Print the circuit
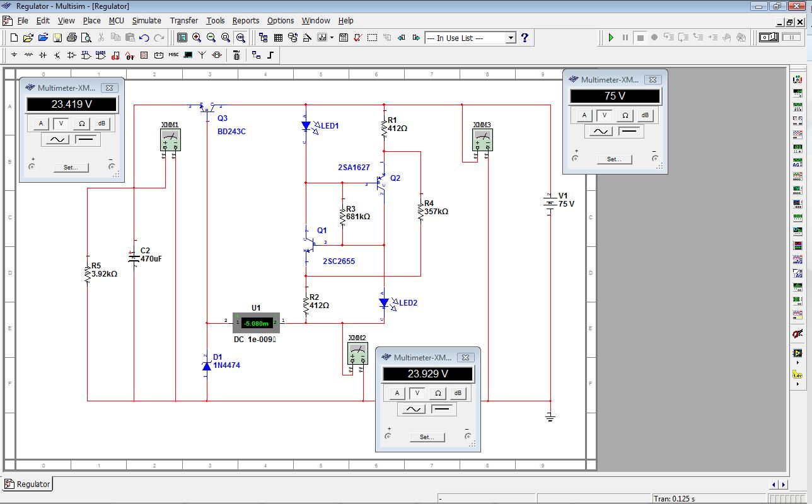The image size is (812, 504). coord(72,38)
